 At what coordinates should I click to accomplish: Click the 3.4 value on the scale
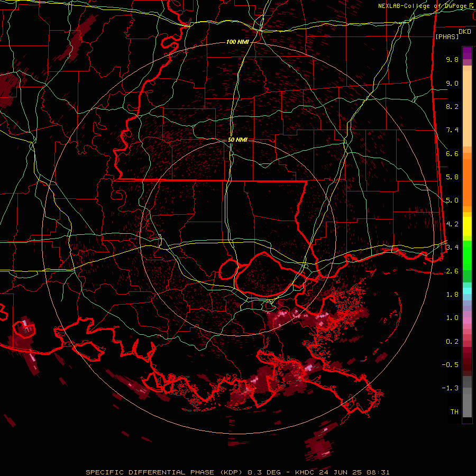pos(452,247)
